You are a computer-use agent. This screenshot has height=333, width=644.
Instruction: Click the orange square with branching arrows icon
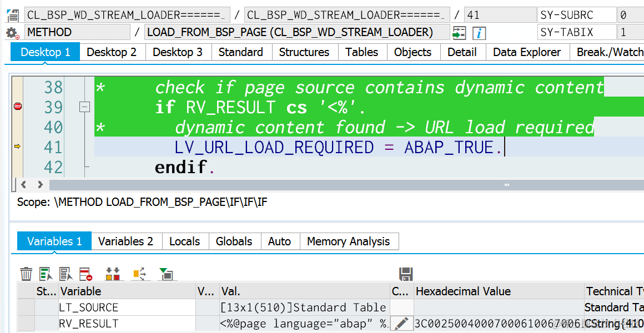coord(139,274)
